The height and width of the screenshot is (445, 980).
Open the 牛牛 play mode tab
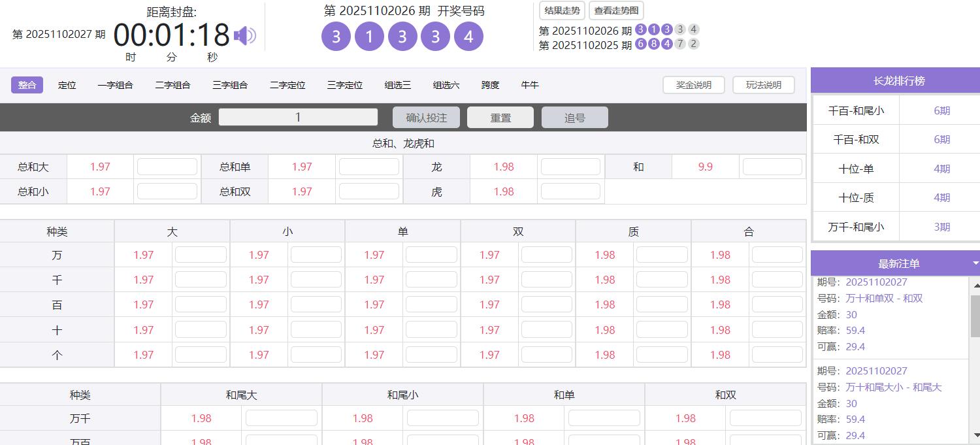(530, 84)
